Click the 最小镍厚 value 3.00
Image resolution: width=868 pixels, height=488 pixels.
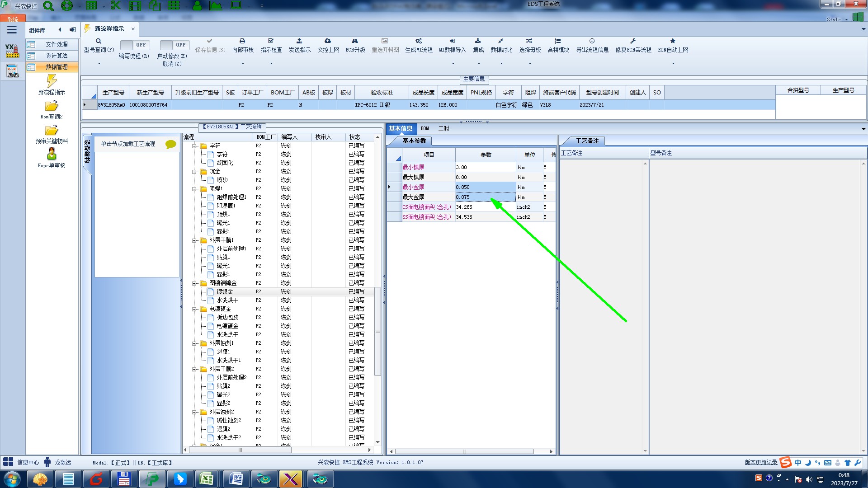[485, 167]
